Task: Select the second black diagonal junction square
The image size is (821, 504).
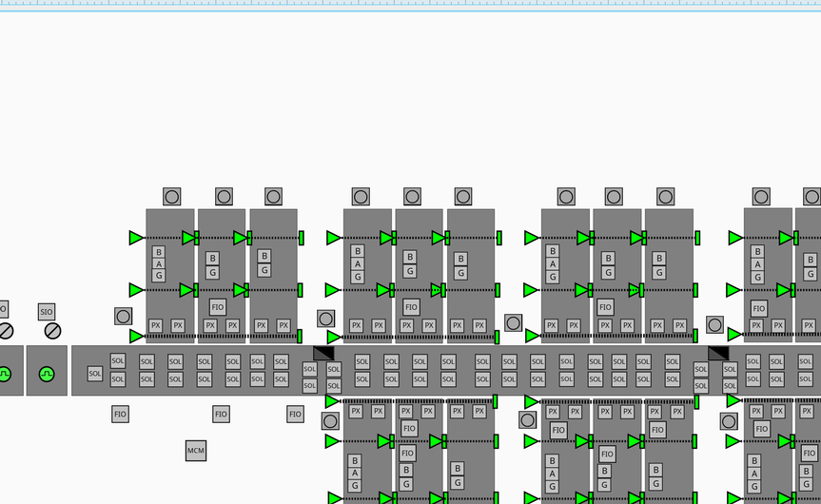Action: click(x=718, y=353)
